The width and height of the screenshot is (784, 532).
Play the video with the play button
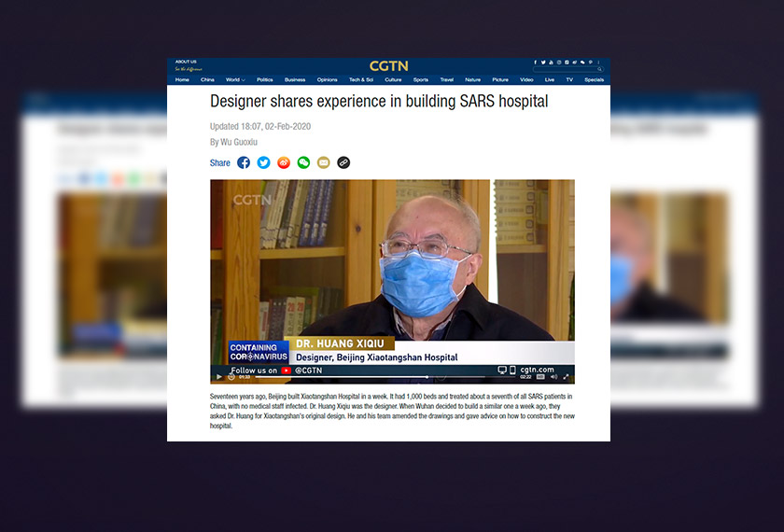tap(219, 376)
